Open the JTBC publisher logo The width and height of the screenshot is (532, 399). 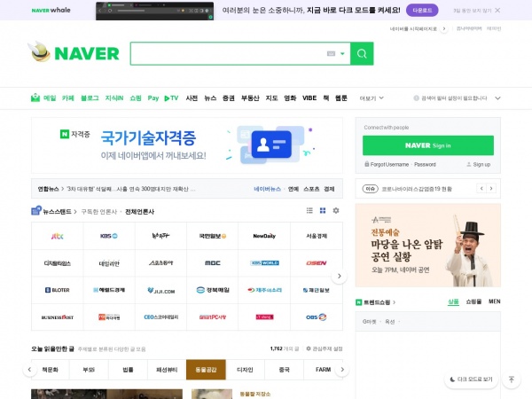point(58,236)
